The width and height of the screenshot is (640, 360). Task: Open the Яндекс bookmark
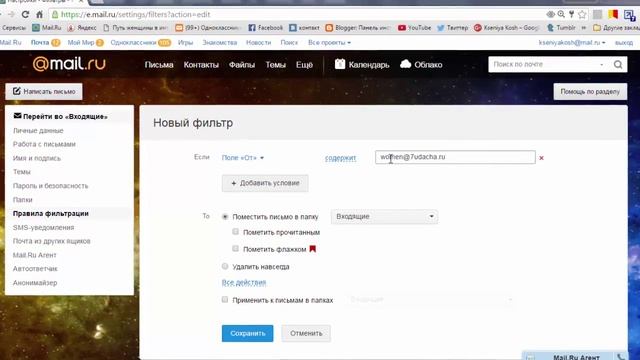pos(82,28)
